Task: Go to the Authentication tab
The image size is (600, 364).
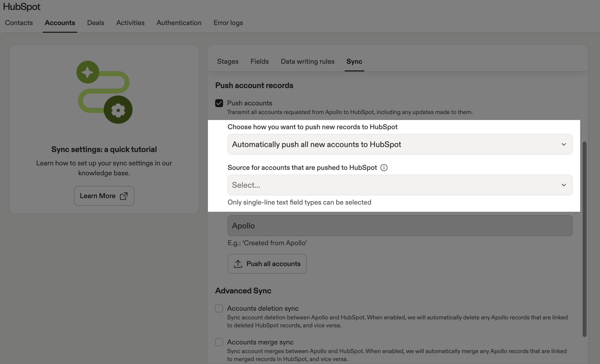Action: point(179,23)
